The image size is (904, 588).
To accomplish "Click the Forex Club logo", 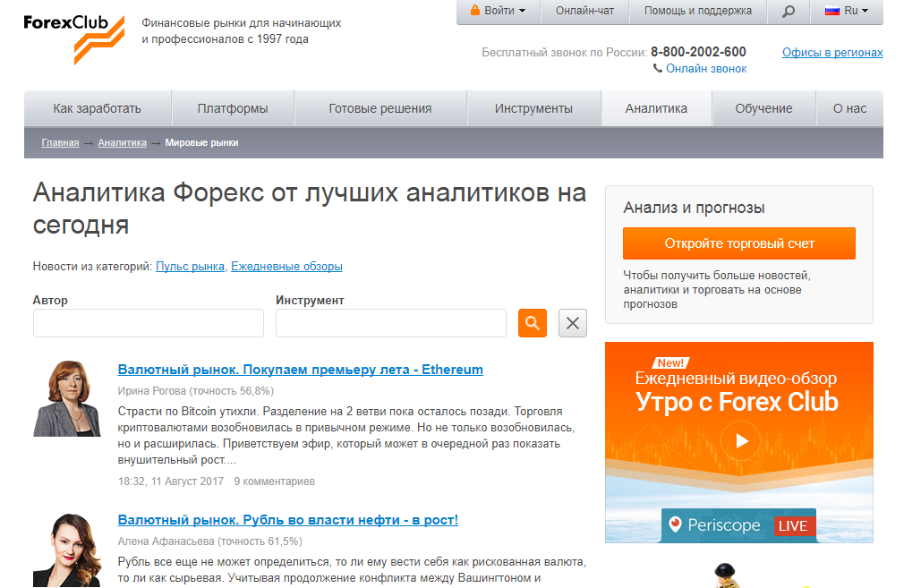I will pyautogui.click(x=74, y=36).
